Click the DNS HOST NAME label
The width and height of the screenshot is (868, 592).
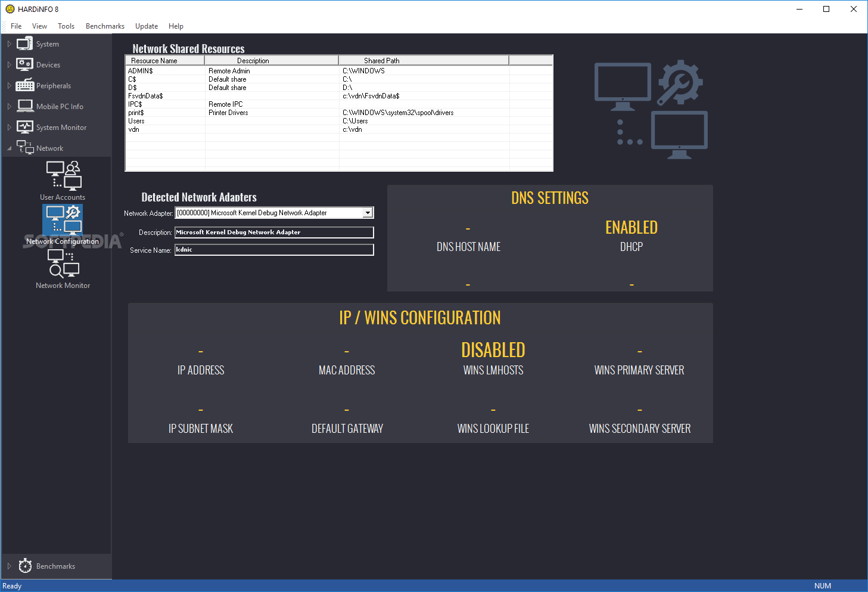(x=468, y=247)
